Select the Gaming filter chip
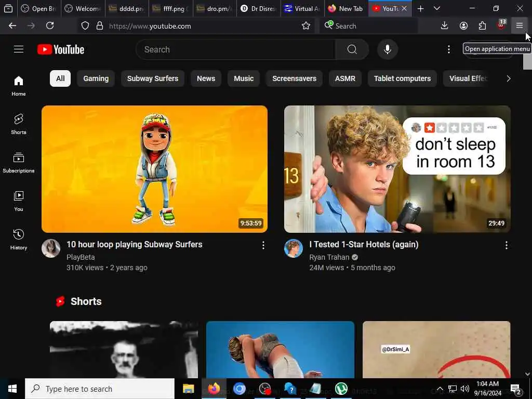This screenshot has width=532, height=399. (x=96, y=79)
